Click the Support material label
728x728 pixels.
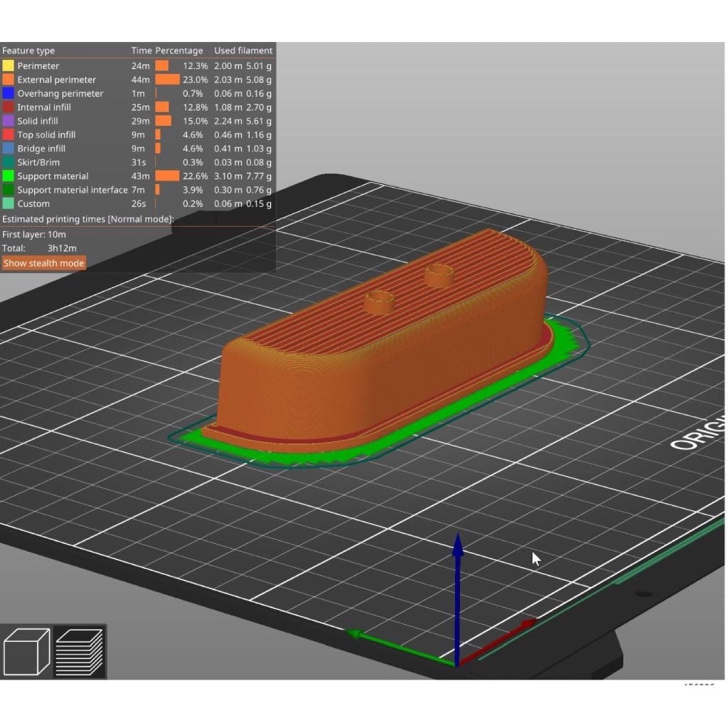tap(53, 176)
